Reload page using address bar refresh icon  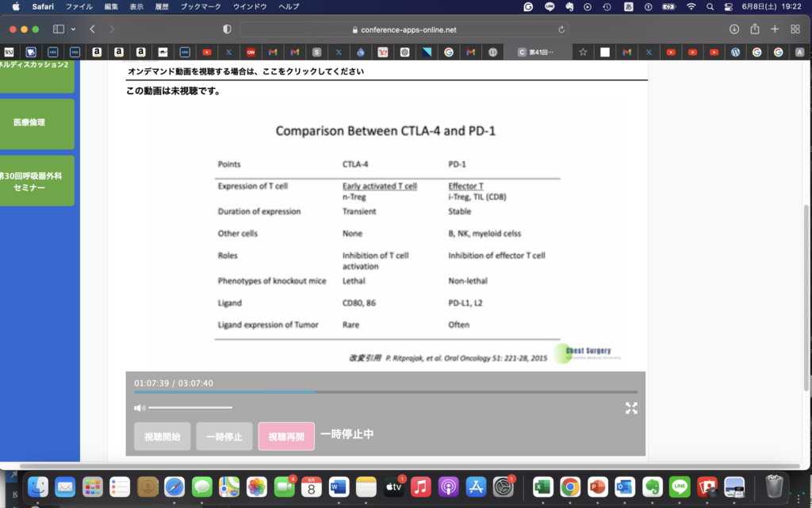(x=562, y=29)
